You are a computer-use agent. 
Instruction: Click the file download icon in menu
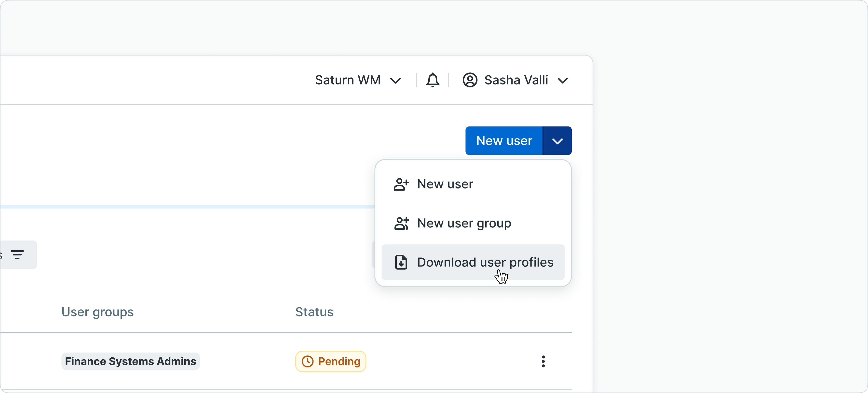pyautogui.click(x=401, y=262)
